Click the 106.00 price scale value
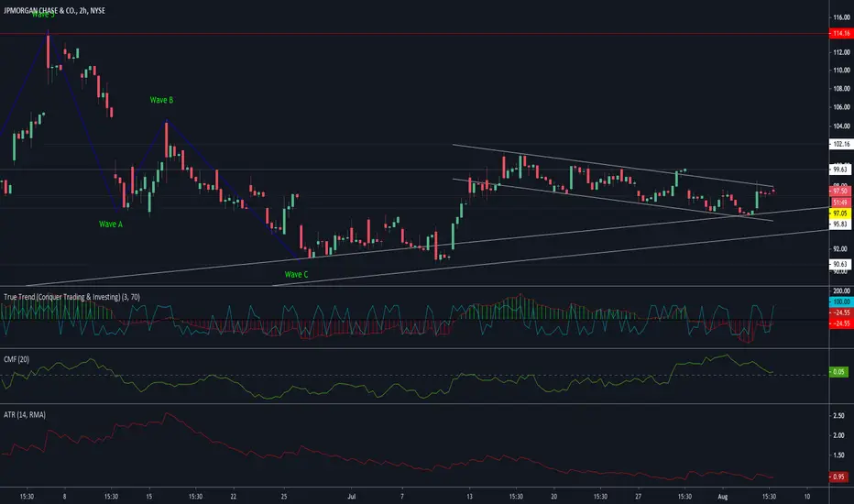This screenshot has width=854, height=504. click(841, 107)
